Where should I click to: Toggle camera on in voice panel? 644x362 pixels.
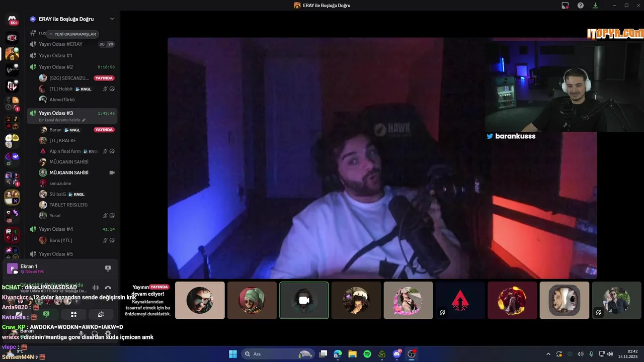tap(19, 314)
